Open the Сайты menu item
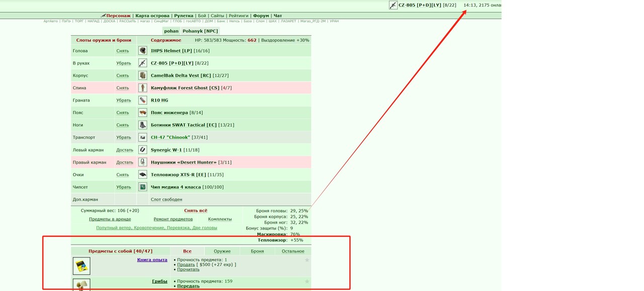Image resolution: width=644 pixels, height=291 pixels. click(x=217, y=16)
